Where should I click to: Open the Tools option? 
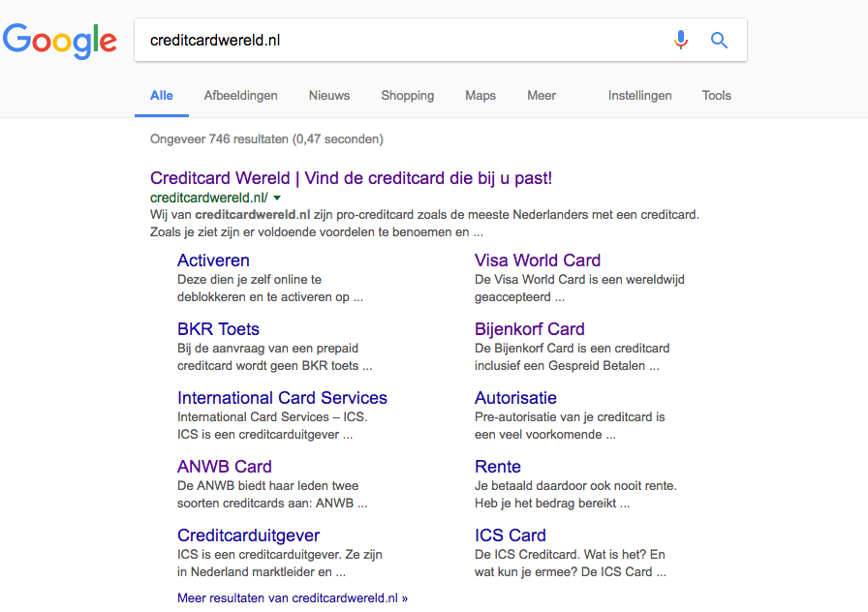click(717, 95)
